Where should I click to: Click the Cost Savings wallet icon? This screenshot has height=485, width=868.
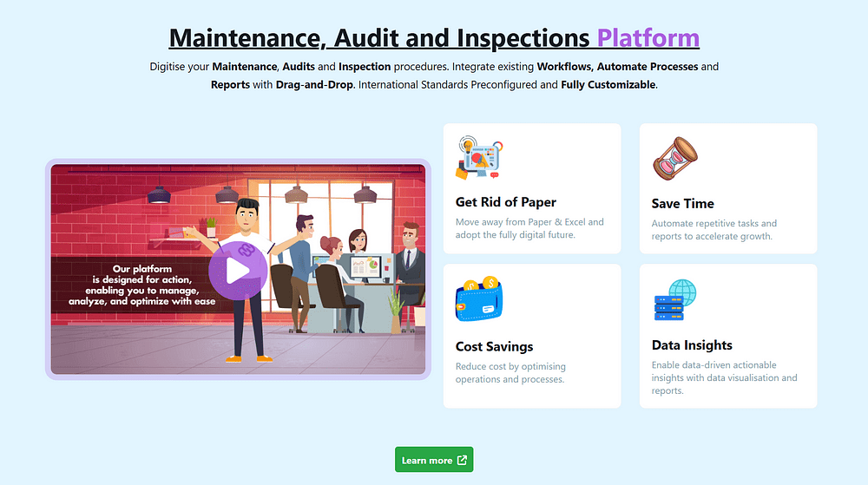tap(479, 298)
